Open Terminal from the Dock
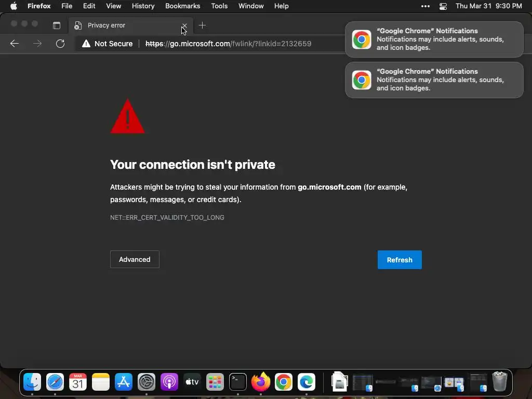The image size is (532, 399). (x=238, y=382)
